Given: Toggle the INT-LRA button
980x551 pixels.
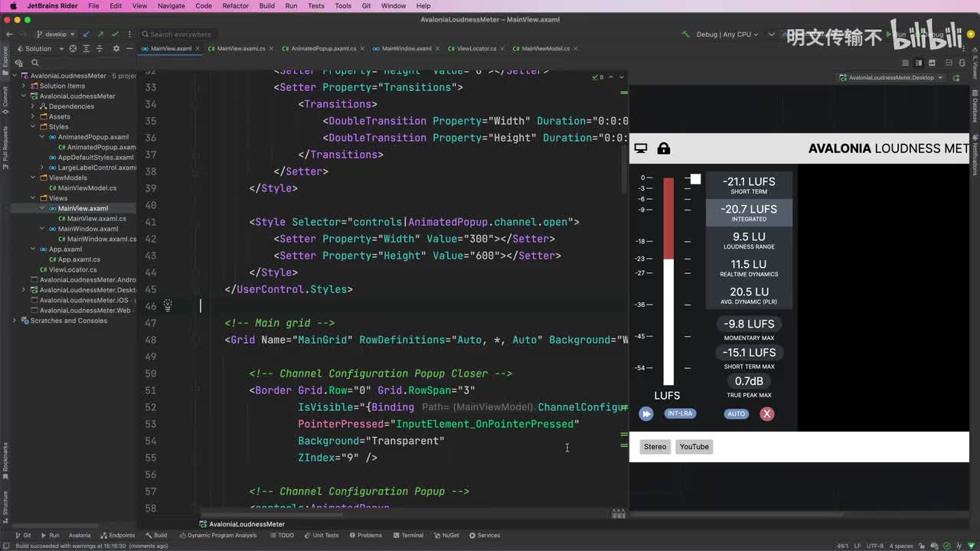Looking at the screenshot, I should click(x=680, y=414).
